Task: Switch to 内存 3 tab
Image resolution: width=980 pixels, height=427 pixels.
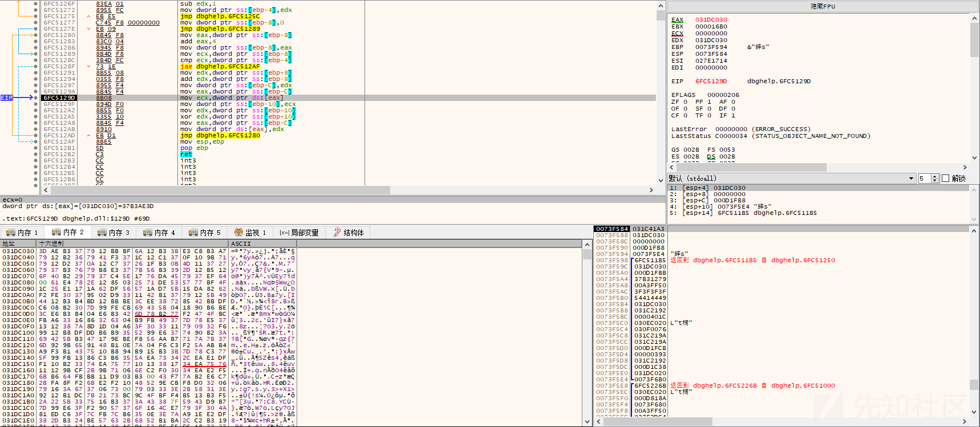Action: point(114,233)
